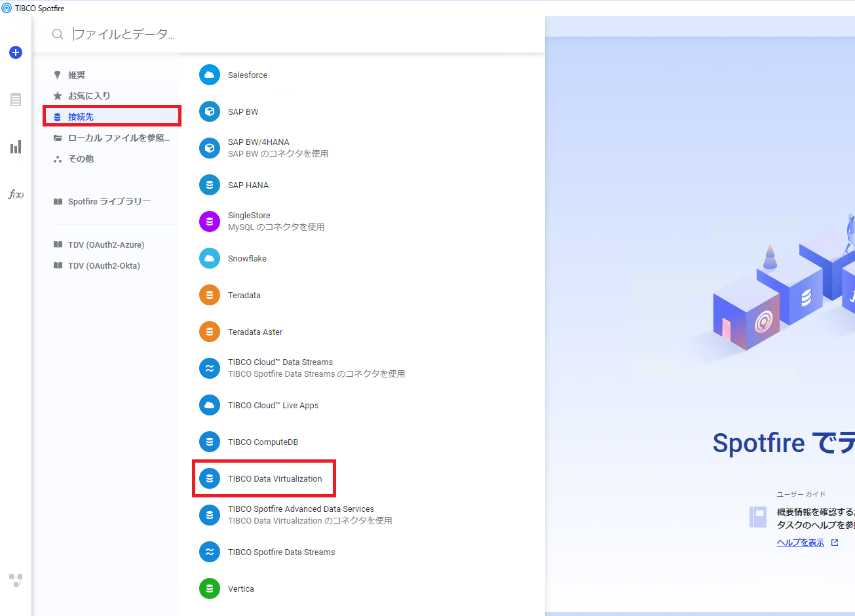Choose the Teradata Aster label
The width and height of the screenshot is (855, 616).
coord(255,332)
